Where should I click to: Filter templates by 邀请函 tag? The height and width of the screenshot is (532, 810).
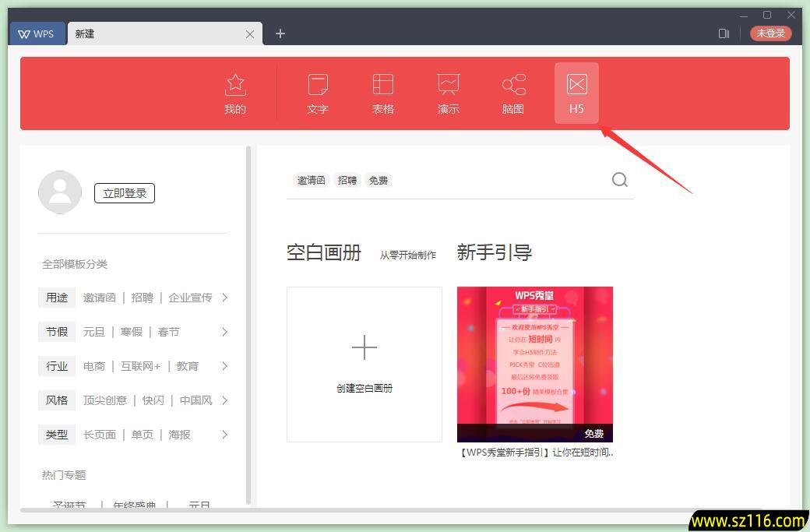tap(311, 180)
